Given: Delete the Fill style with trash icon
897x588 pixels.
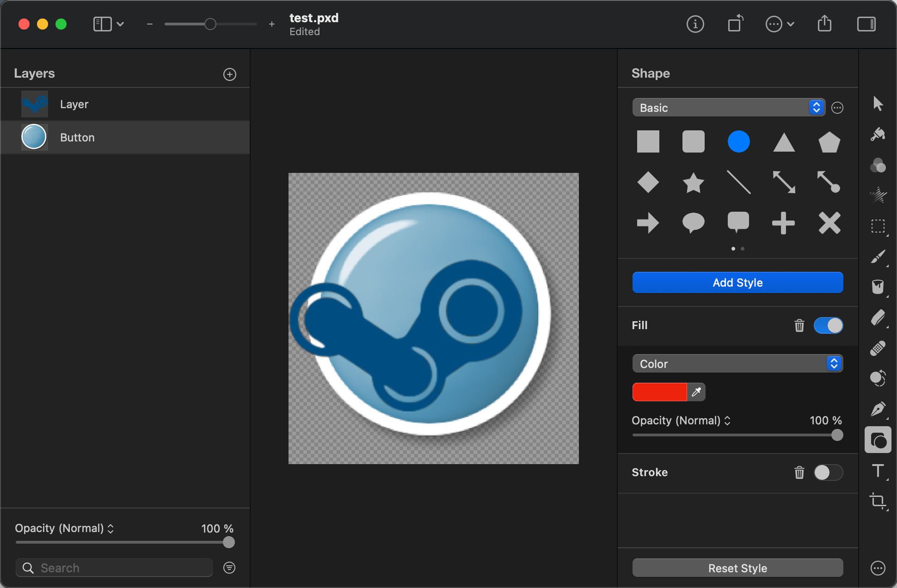Looking at the screenshot, I should (799, 325).
